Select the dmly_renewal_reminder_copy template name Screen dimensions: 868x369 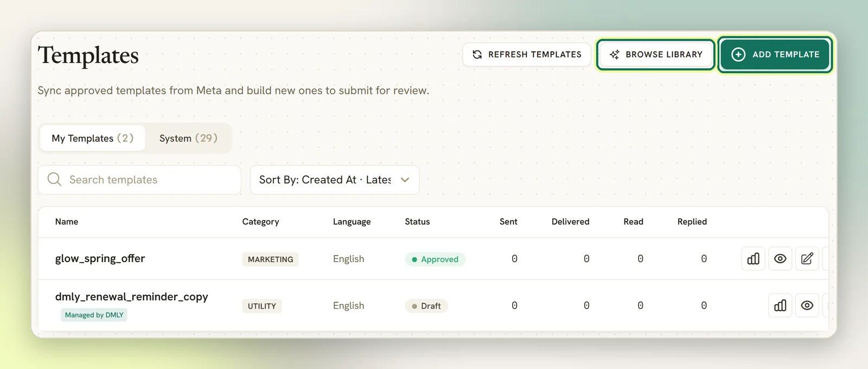131,297
